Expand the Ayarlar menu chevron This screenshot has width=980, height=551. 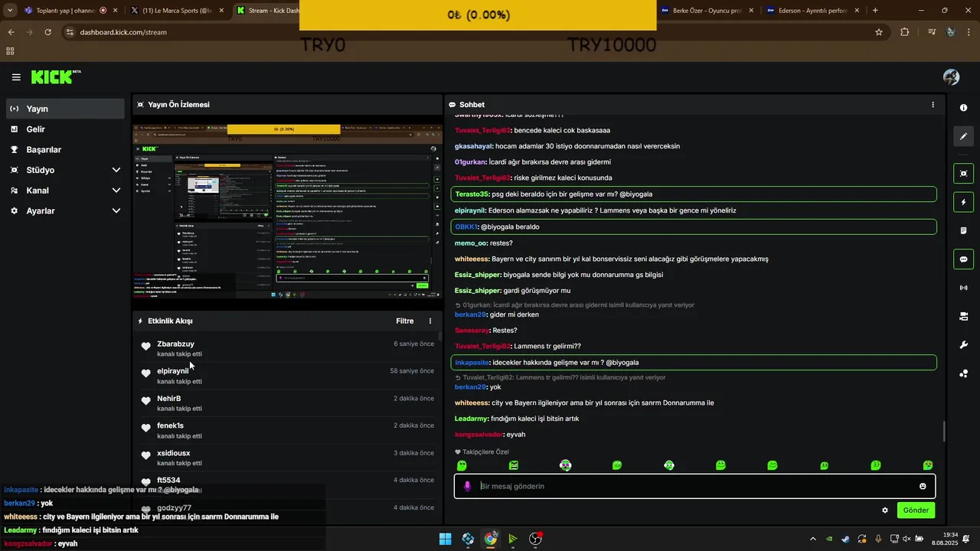(116, 210)
